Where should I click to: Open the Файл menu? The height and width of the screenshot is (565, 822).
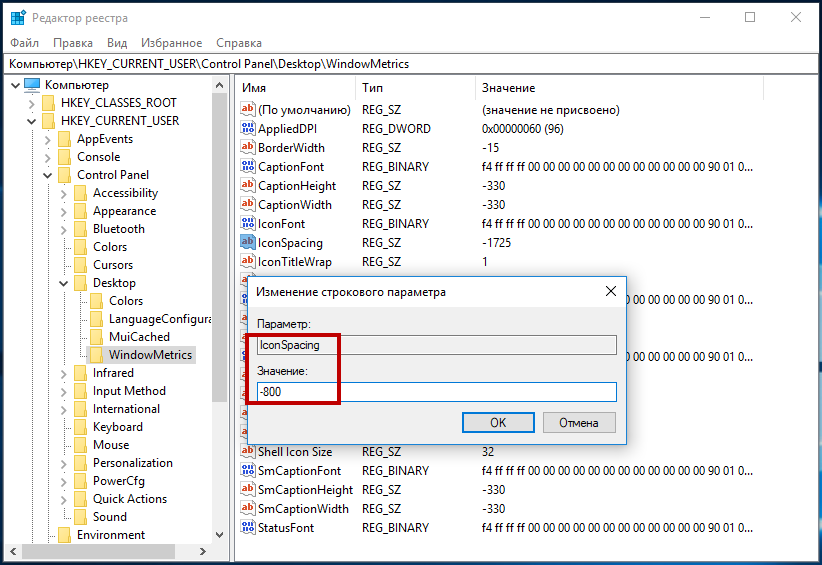point(24,43)
